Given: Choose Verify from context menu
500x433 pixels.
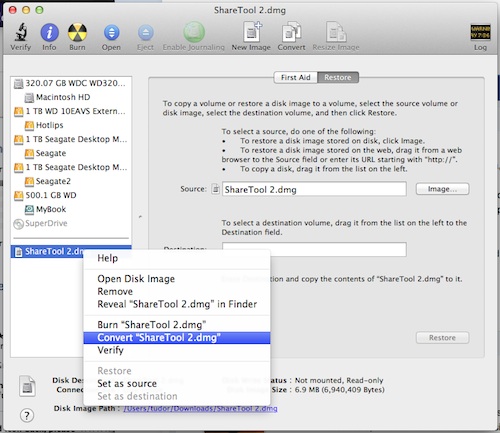Looking at the screenshot, I should (x=177, y=350).
